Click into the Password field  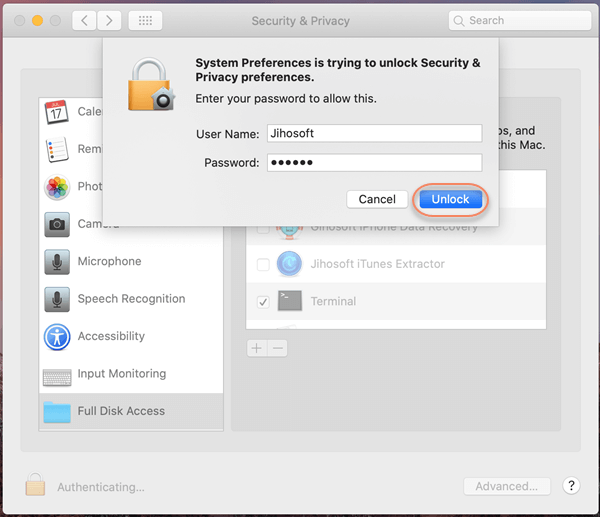(374, 163)
